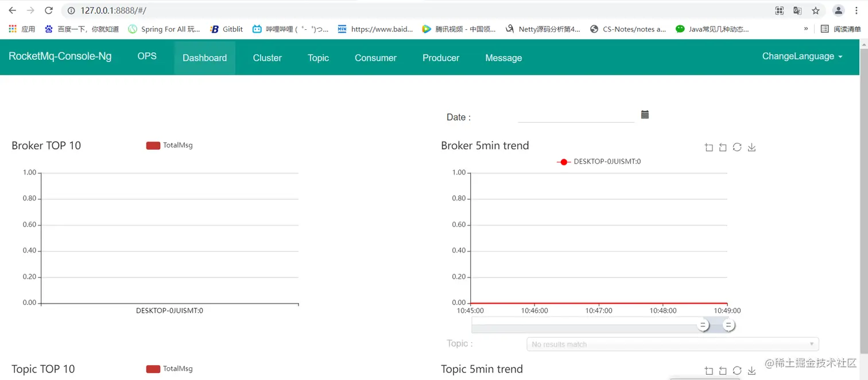This screenshot has width=868, height=380.
Task: Click the RocketMq-Console-Ng brand link
Action: click(60, 56)
